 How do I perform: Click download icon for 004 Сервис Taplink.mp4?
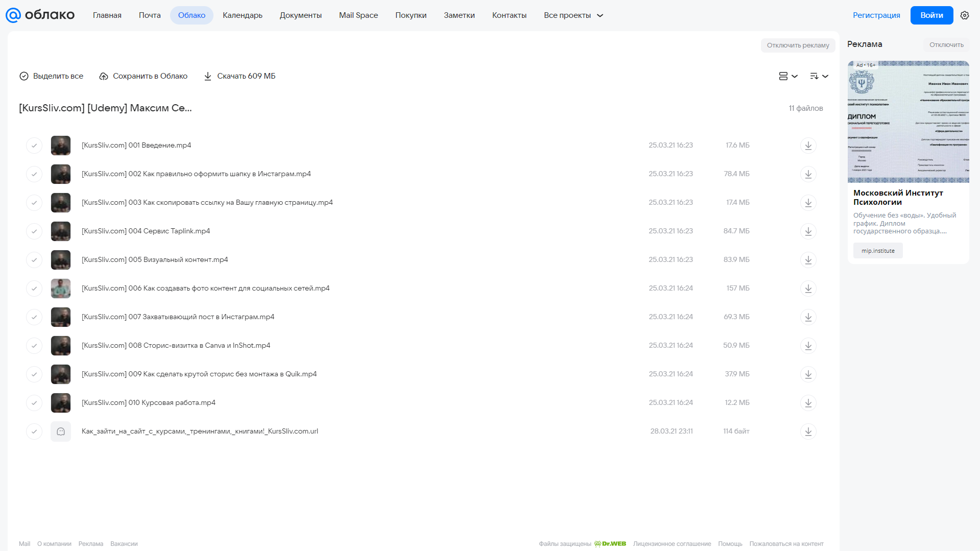point(808,231)
